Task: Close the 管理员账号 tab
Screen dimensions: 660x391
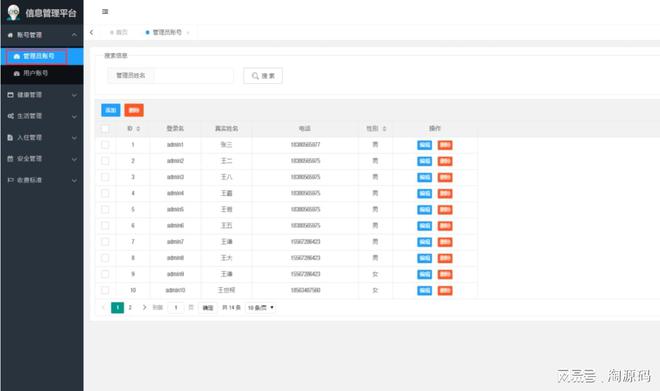Action: pyautogui.click(x=188, y=32)
